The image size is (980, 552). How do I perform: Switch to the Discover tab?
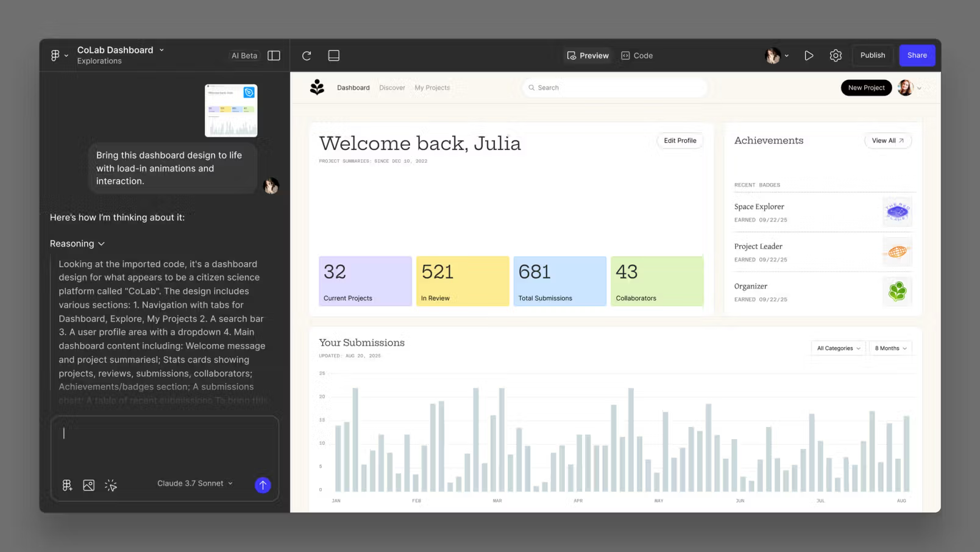point(392,87)
